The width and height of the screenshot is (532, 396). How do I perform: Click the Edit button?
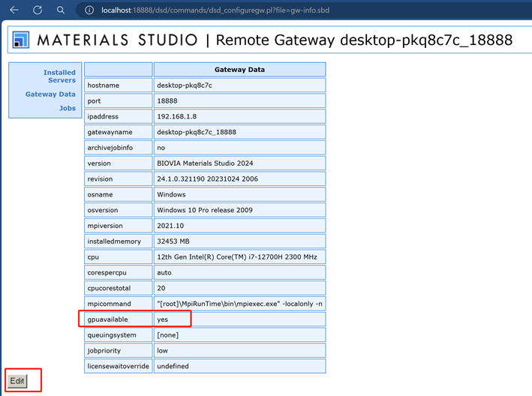17,381
